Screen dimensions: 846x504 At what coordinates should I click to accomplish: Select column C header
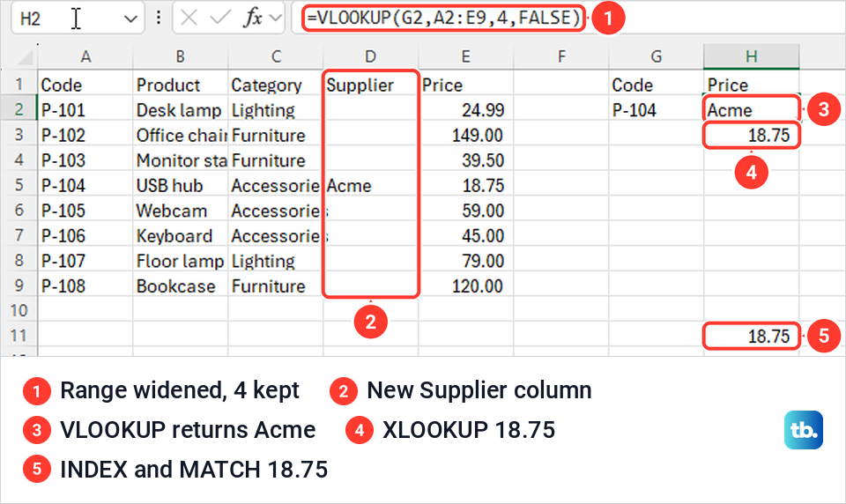click(276, 56)
